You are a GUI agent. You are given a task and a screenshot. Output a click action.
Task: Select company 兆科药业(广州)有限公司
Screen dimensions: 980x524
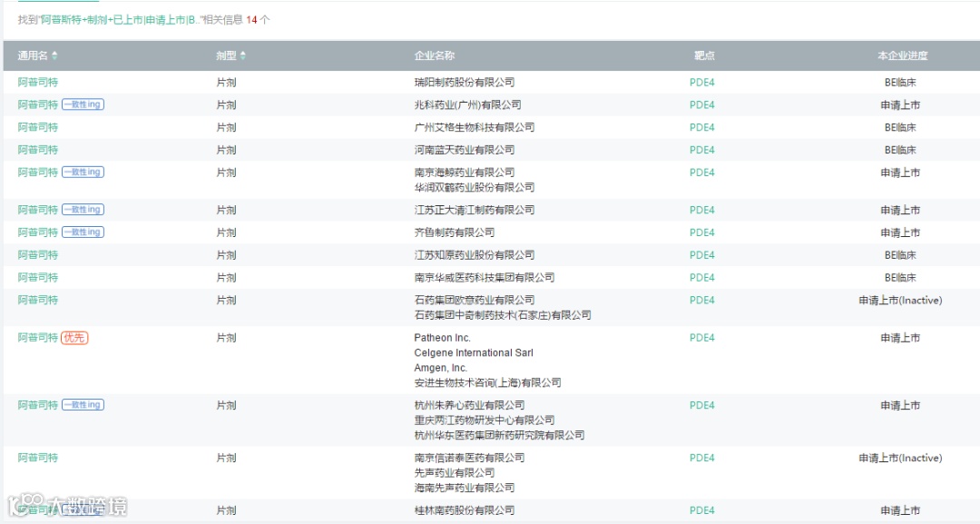coord(467,104)
